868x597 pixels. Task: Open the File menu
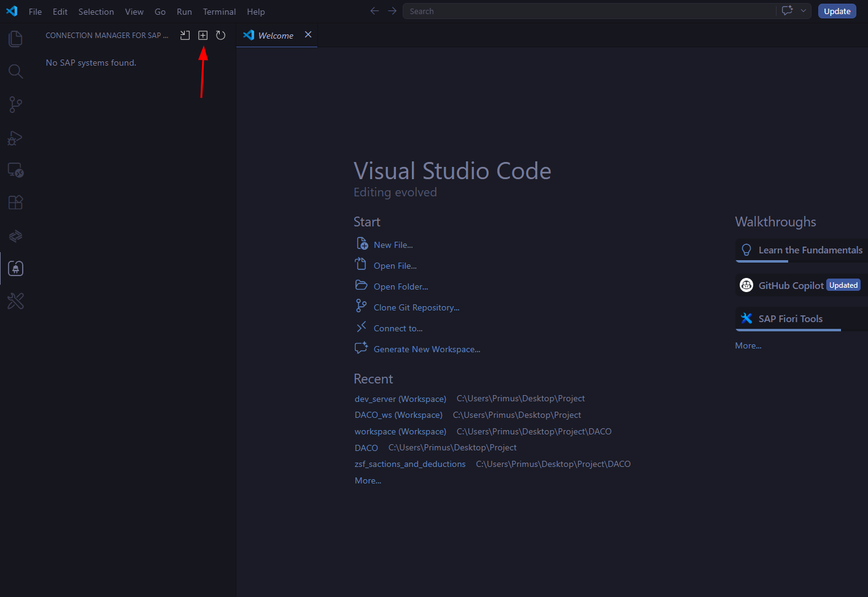pos(36,12)
